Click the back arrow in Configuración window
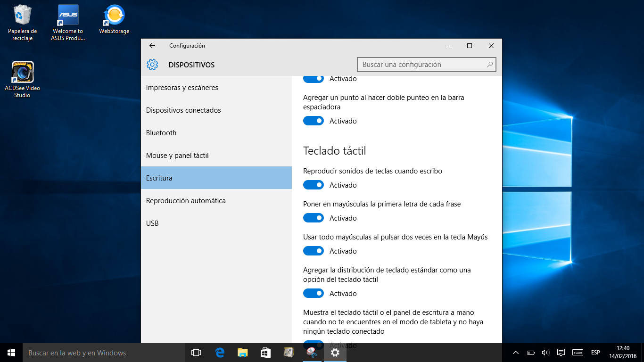 (x=152, y=46)
